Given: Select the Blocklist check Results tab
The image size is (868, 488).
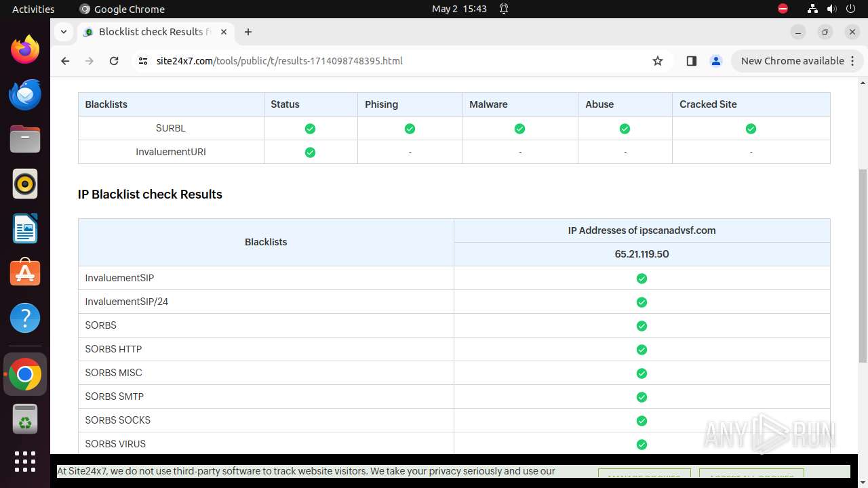Looking at the screenshot, I should pyautogui.click(x=155, y=32).
